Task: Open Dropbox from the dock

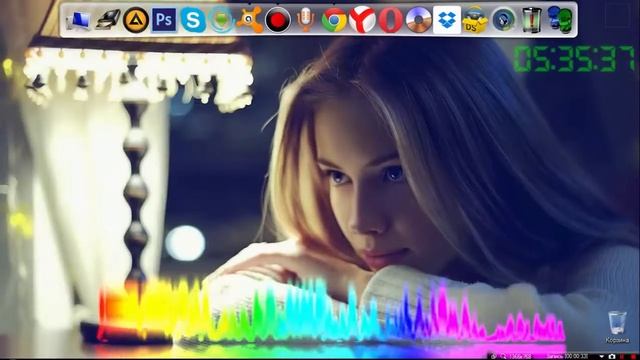Action: pyautogui.click(x=447, y=20)
